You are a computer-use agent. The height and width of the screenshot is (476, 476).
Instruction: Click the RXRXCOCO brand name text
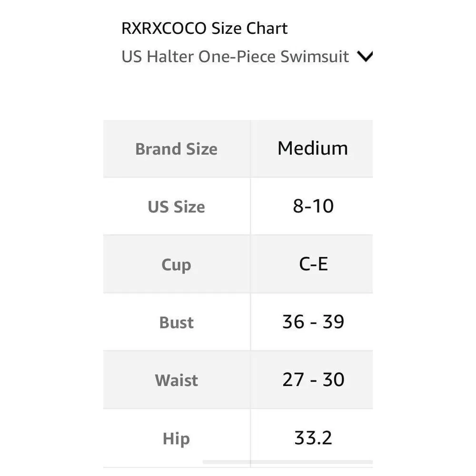(x=165, y=29)
